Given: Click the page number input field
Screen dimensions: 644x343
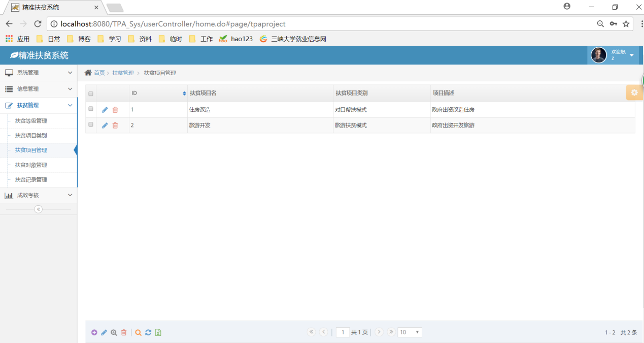Looking at the screenshot, I should (343, 332).
